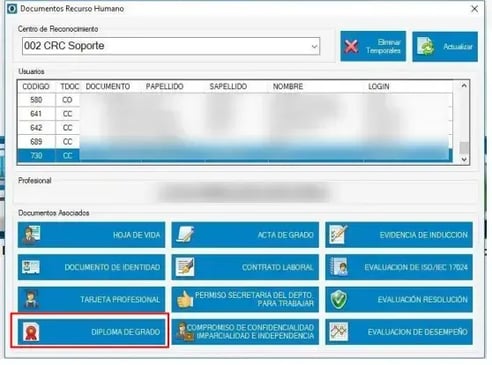Open EVALUACION DE DESEMPEÑO document
Image resolution: width=492 pixels, height=365 pixels.
tap(399, 332)
